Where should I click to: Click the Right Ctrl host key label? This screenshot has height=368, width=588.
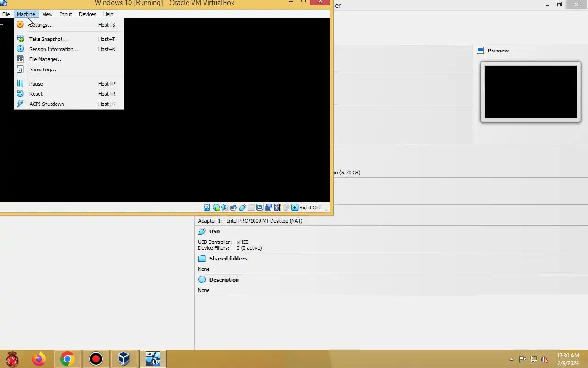[x=310, y=207]
